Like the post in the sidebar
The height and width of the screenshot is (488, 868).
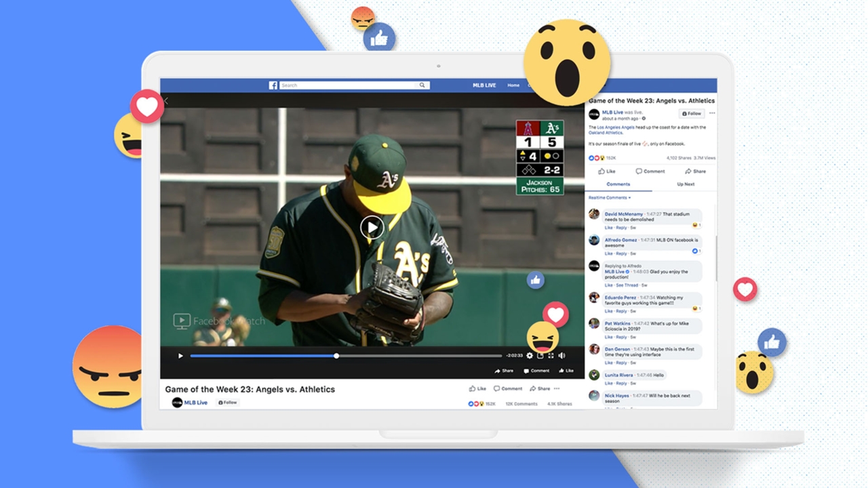point(607,171)
